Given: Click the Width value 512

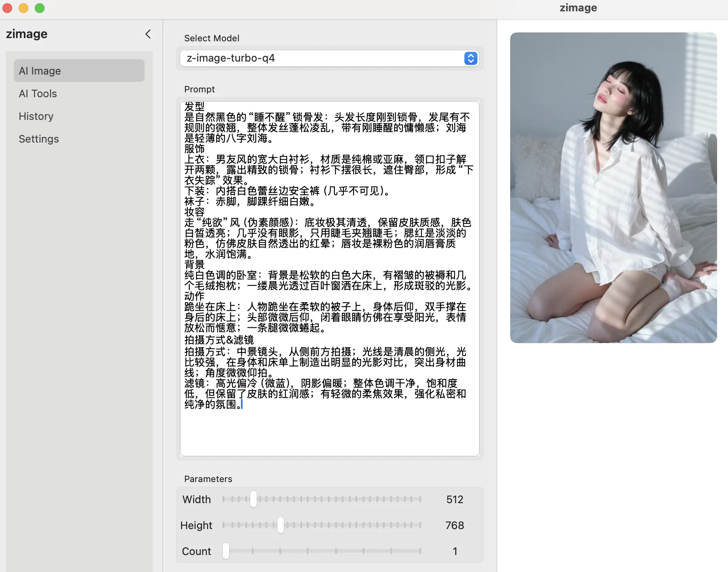Looking at the screenshot, I should (455, 499).
